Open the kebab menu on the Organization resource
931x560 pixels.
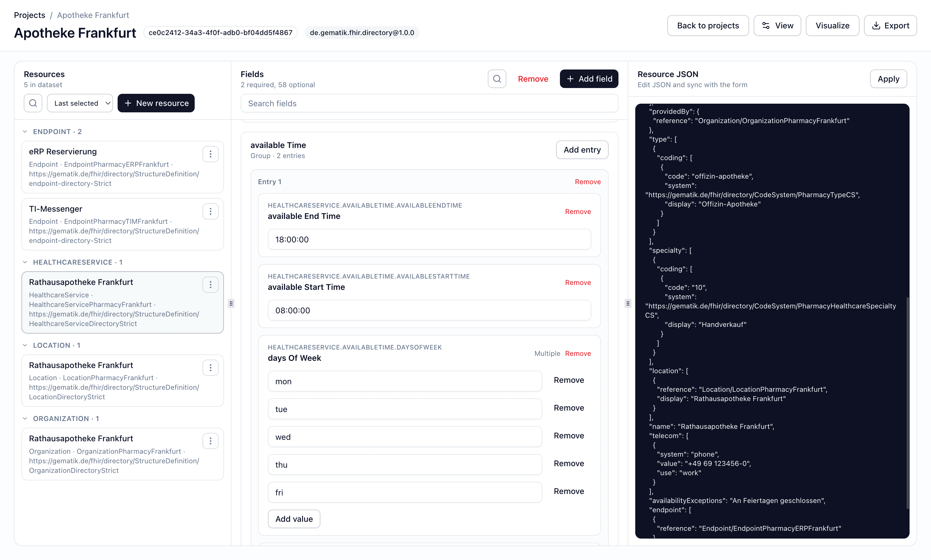tap(211, 441)
